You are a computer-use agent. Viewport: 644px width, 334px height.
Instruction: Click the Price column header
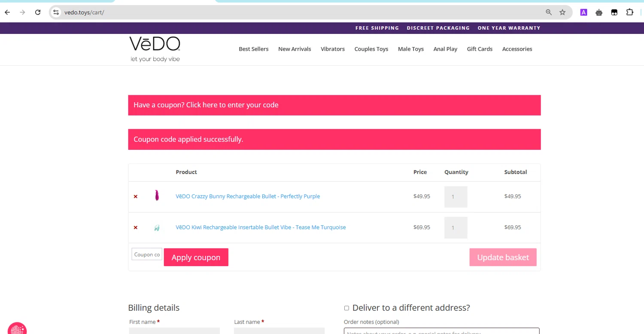click(x=420, y=172)
